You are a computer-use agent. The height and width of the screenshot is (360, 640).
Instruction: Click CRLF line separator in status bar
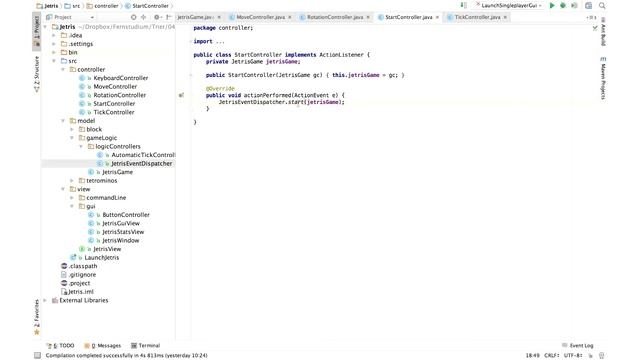[x=551, y=356]
